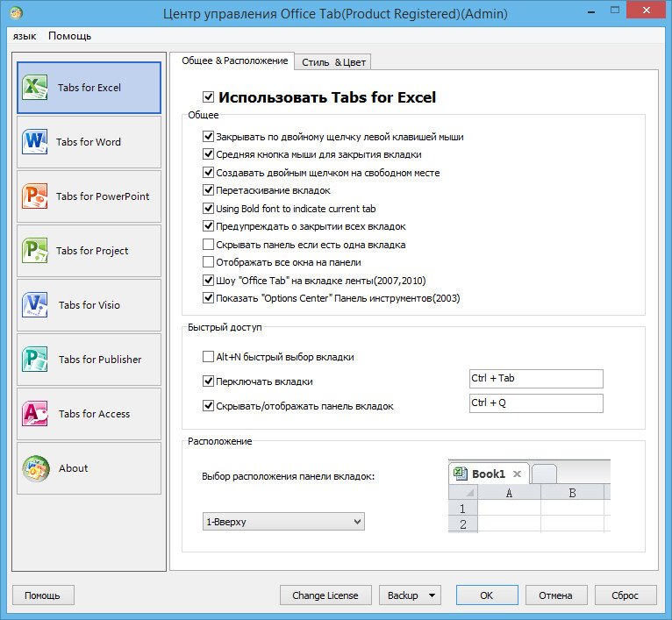Click the 'Отмена' button

(x=556, y=595)
